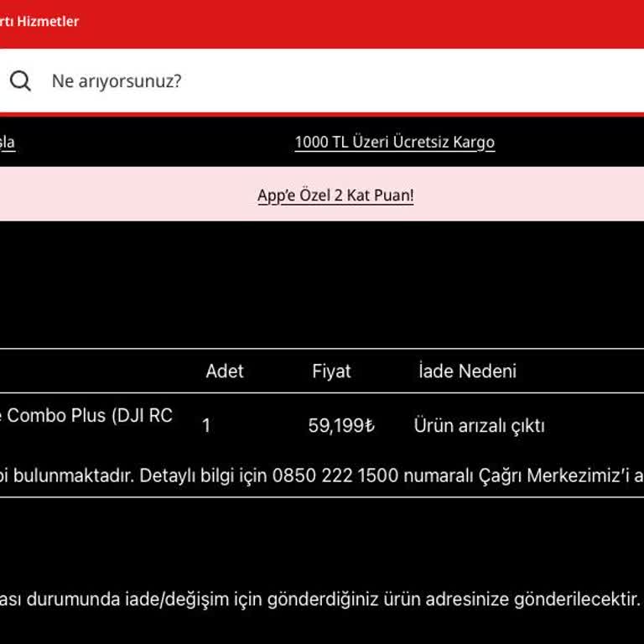Screen dimensions: 644x644
Task: Click the 'Adet' column header
Action: [x=225, y=371]
